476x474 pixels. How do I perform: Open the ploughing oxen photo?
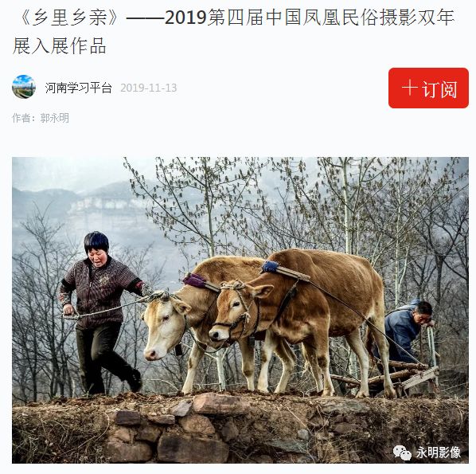point(240,310)
